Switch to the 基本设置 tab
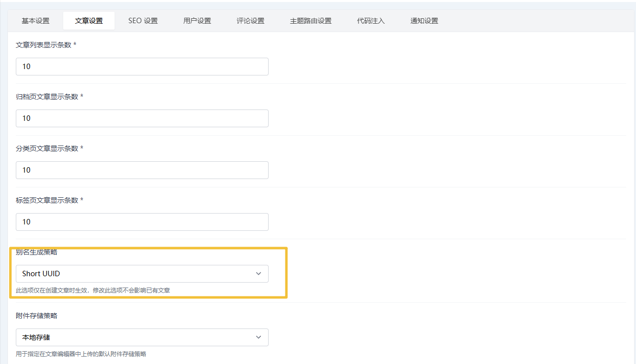 coord(36,21)
